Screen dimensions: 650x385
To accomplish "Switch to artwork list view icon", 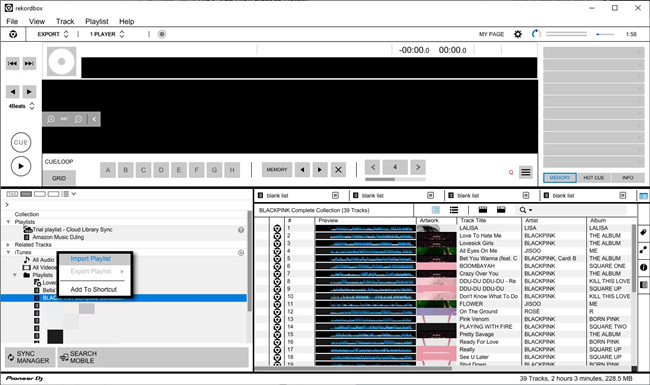I will [x=436, y=210].
